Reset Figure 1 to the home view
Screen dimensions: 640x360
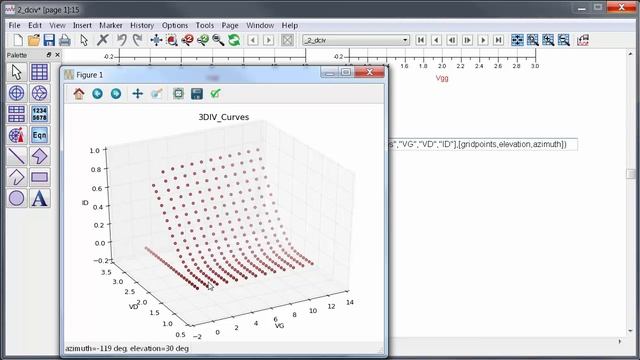coord(79,94)
